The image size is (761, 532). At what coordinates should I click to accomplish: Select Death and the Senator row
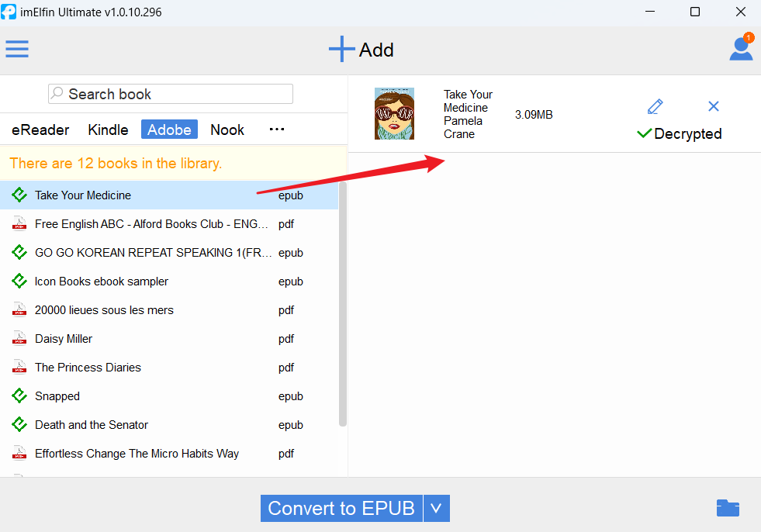[x=169, y=425]
